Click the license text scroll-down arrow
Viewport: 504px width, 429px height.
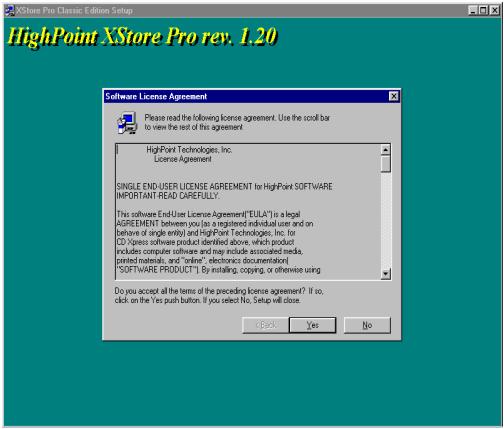click(385, 274)
